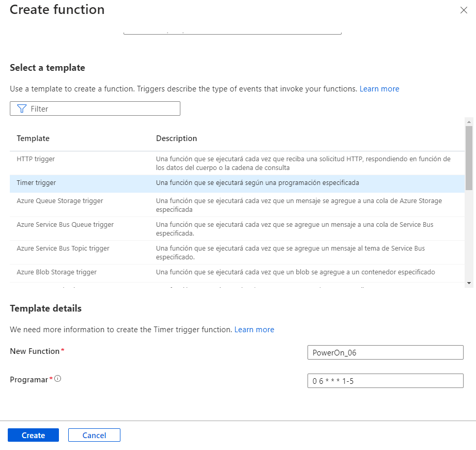This screenshot has height=450, width=476.
Task: Click the template list scrollbar thumb
Action: (469, 158)
